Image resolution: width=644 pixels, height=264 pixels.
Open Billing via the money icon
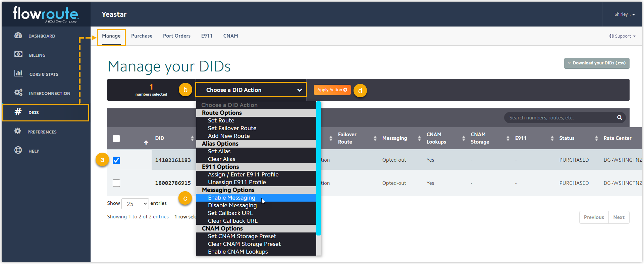pos(18,54)
